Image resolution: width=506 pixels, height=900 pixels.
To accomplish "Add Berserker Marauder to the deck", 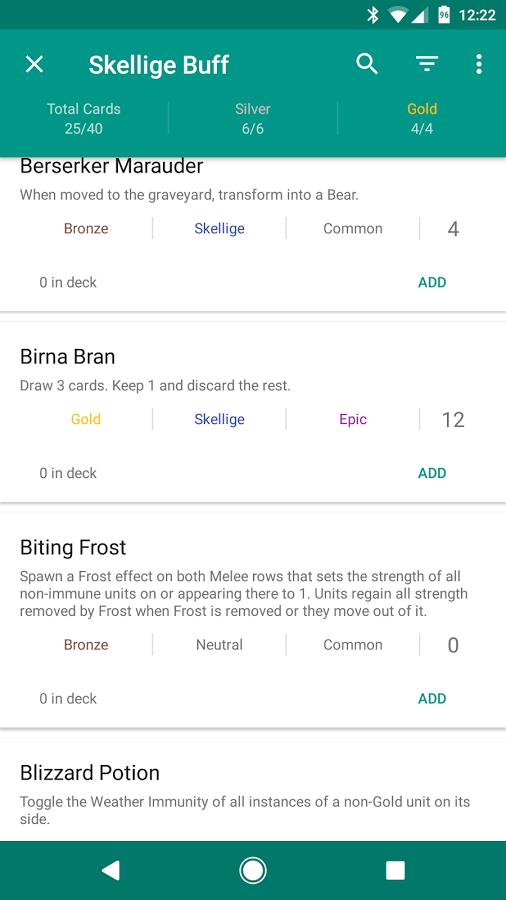I will [x=432, y=282].
